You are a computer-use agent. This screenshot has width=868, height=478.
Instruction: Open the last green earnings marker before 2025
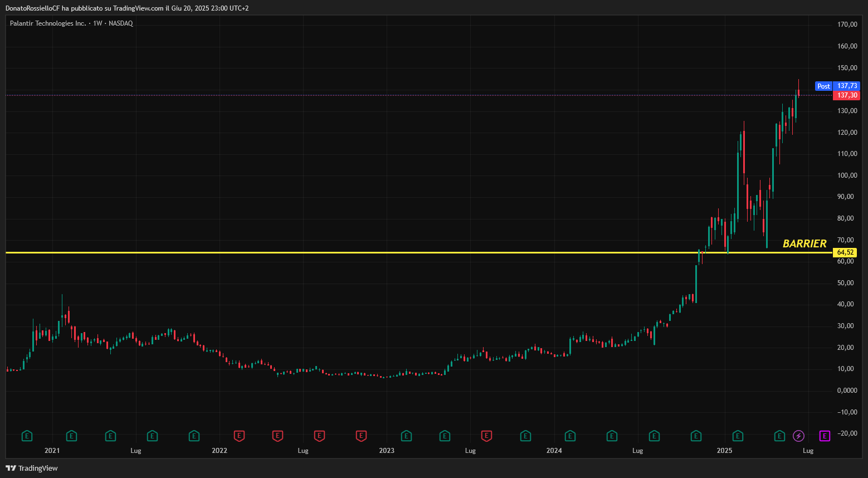696,436
